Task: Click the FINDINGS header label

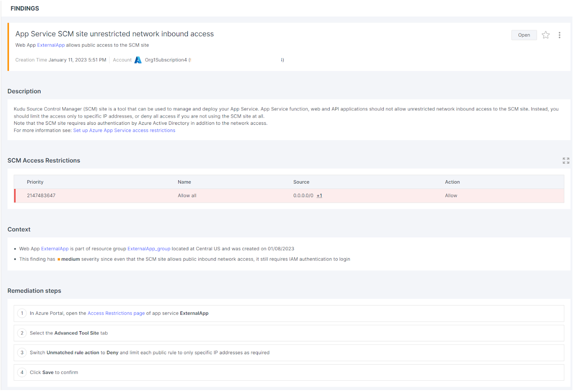Action: point(25,8)
